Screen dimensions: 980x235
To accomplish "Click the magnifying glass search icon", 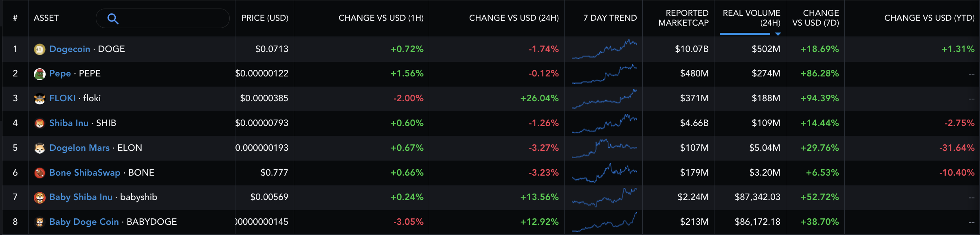I will (113, 19).
